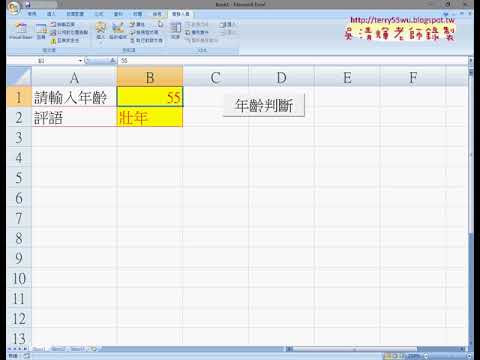
Task: Select column D header
Action: pyautogui.click(x=282, y=77)
